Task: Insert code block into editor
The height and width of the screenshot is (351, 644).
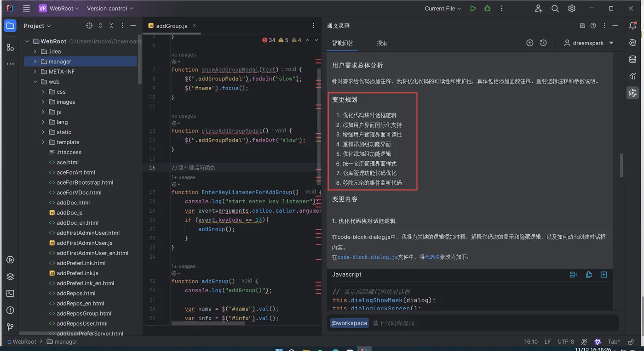Action: (574, 274)
